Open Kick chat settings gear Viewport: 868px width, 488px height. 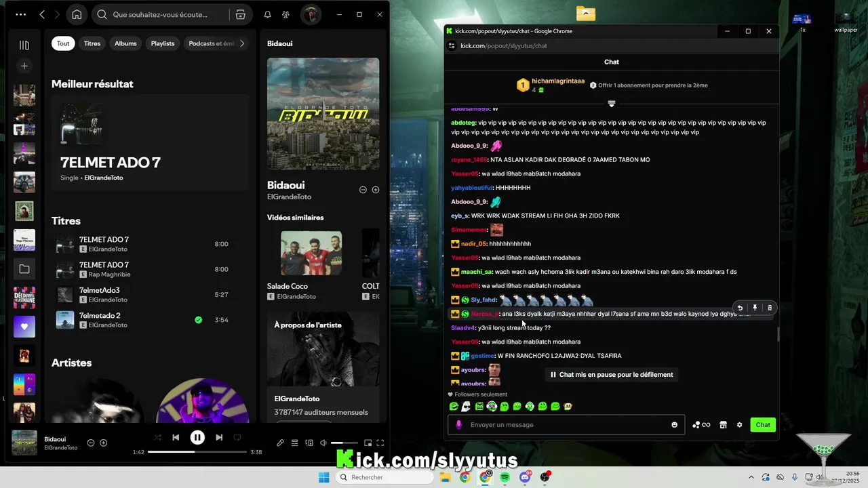pyautogui.click(x=739, y=425)
